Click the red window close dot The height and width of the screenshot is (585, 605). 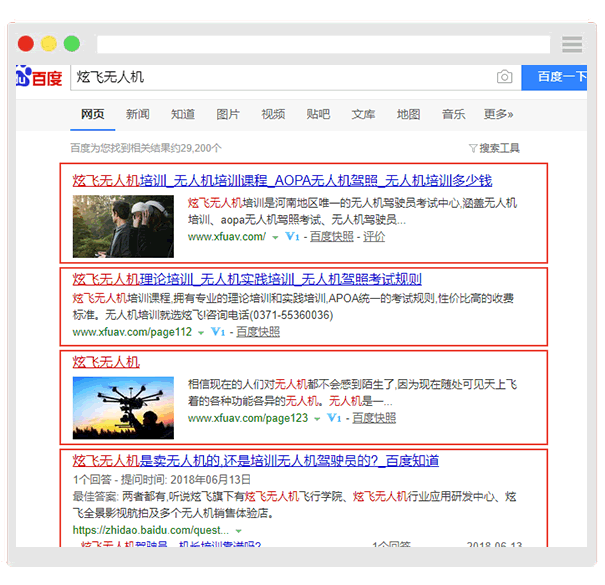tap(26, 44)
